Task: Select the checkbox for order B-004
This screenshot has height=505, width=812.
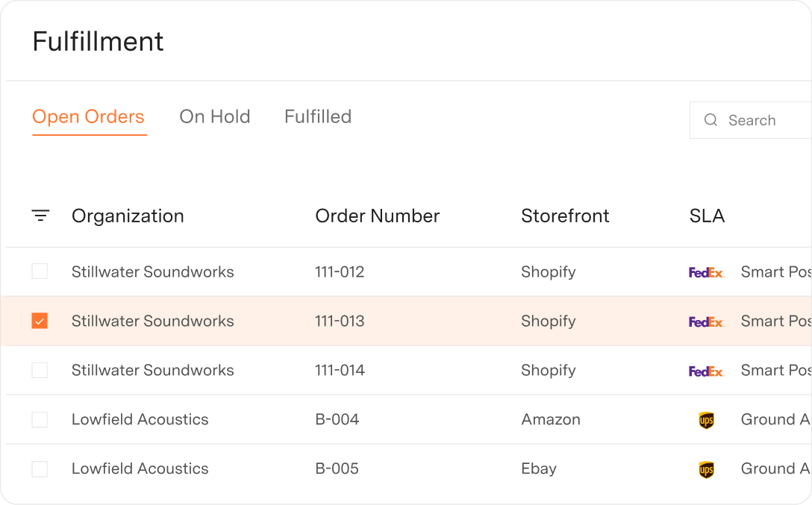Action: (40, 419)
